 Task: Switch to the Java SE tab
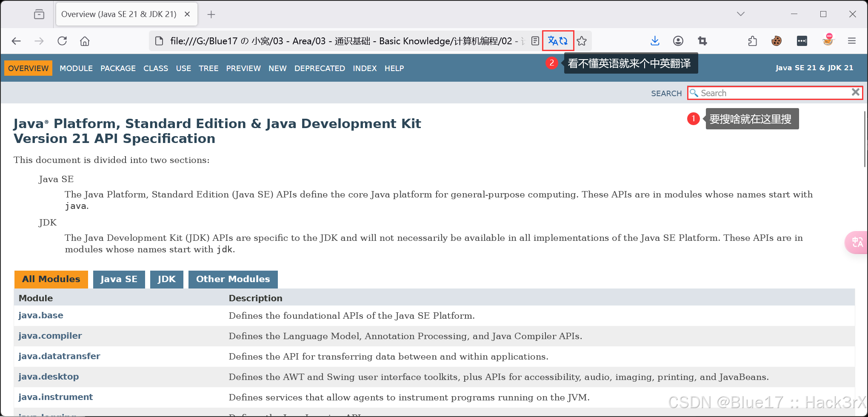(119, 279)
